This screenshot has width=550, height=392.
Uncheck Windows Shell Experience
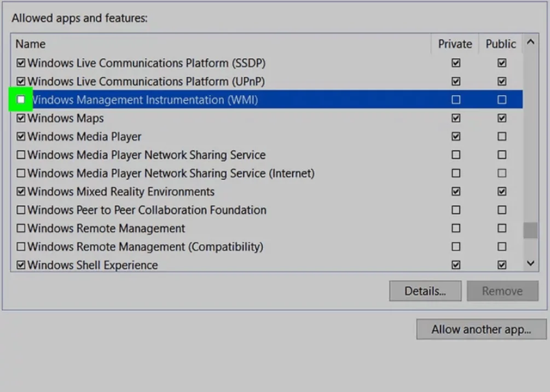tap(20, 265)
